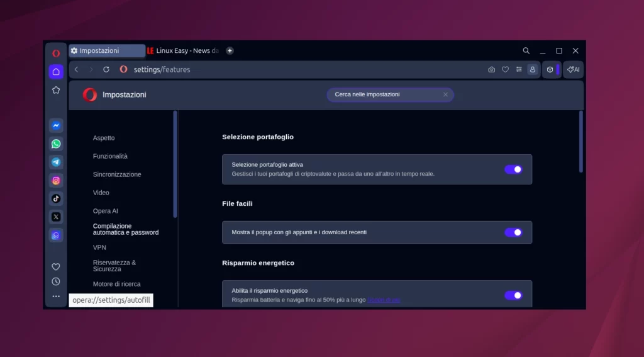Click the File facili heading
644x357 pixels.
(237, 203)
